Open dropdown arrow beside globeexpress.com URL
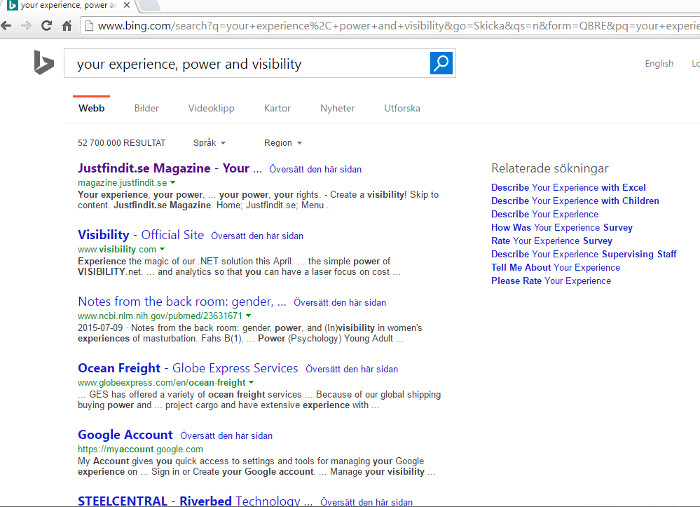The image size is (700, 507). click(251, 382)
